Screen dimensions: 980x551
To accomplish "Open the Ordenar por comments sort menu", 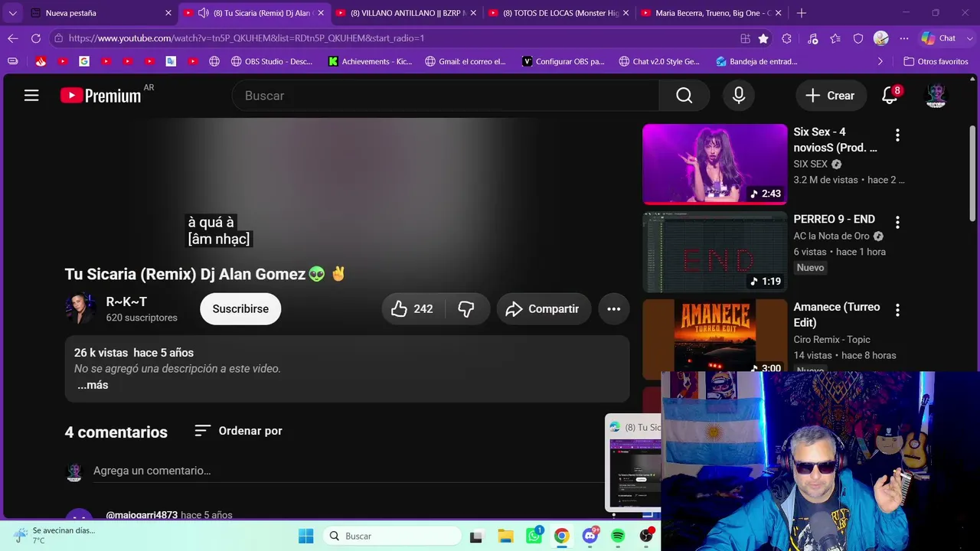I will 238,431.
